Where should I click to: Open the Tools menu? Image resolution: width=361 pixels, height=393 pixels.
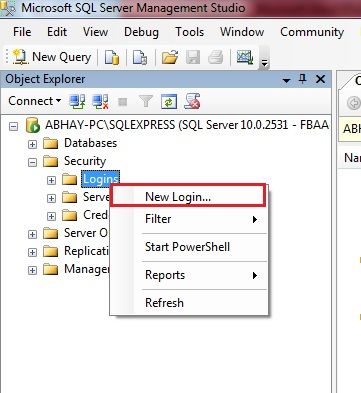pos(189,32)
